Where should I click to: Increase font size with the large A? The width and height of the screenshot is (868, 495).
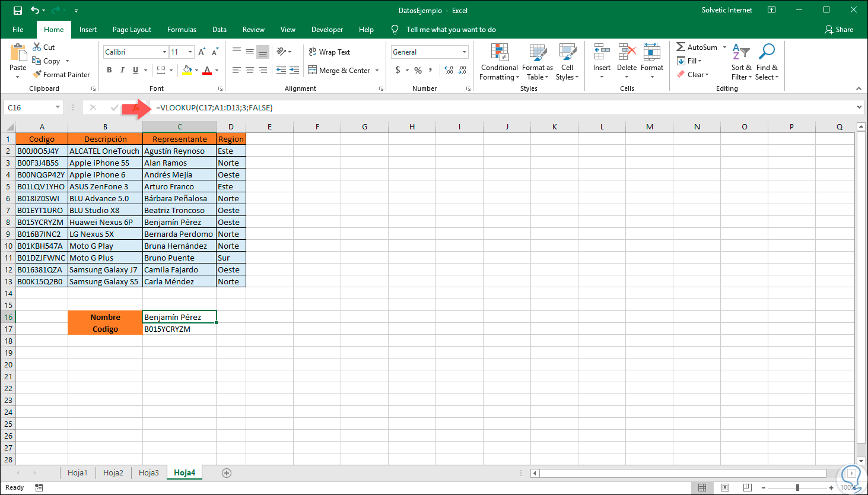tap(202, 52)
